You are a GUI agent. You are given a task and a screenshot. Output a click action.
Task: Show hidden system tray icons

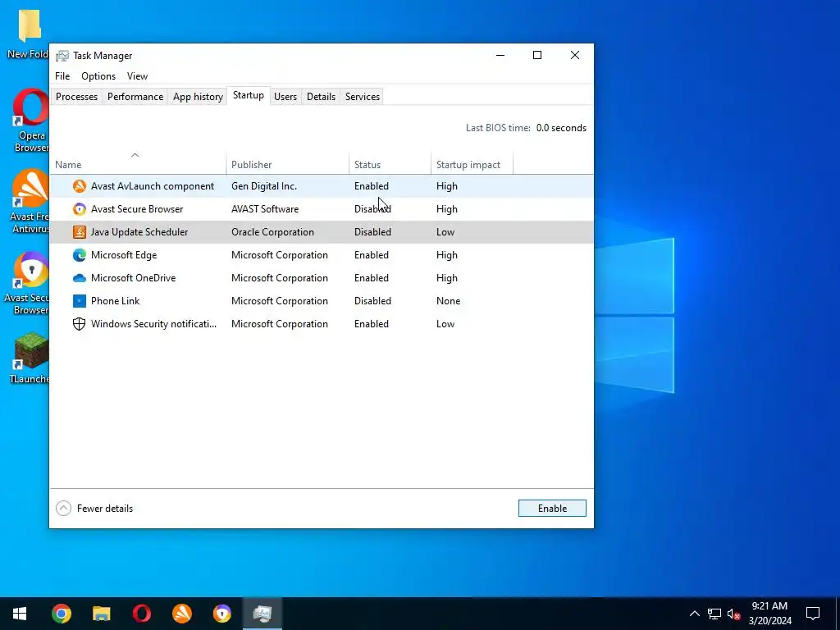694,614
